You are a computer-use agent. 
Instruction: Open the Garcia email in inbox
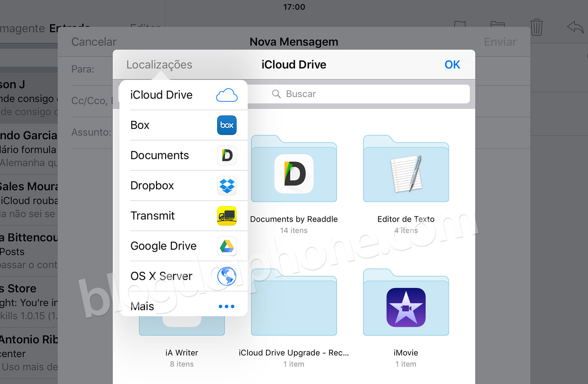click(x=29, y=149)
